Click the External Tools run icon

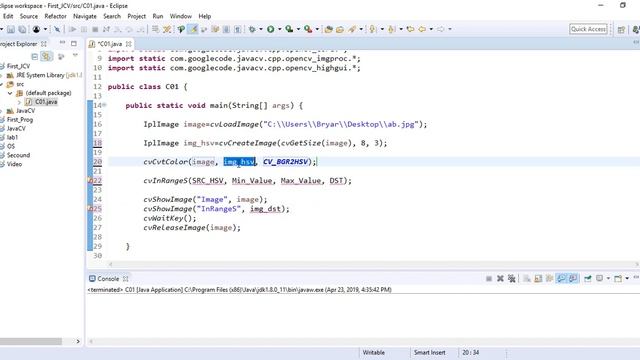(308, 29)
